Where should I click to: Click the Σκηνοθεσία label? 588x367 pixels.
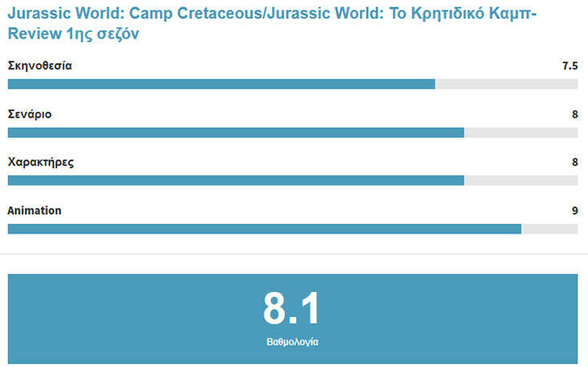[x=39, y=66]
